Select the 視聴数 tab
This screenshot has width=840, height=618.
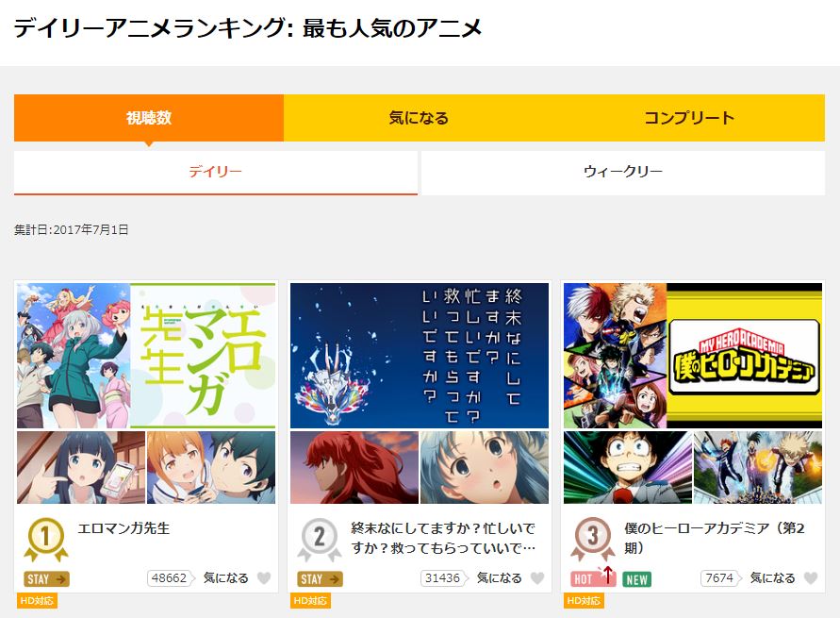pyautogui.click(x=149, y=118)
